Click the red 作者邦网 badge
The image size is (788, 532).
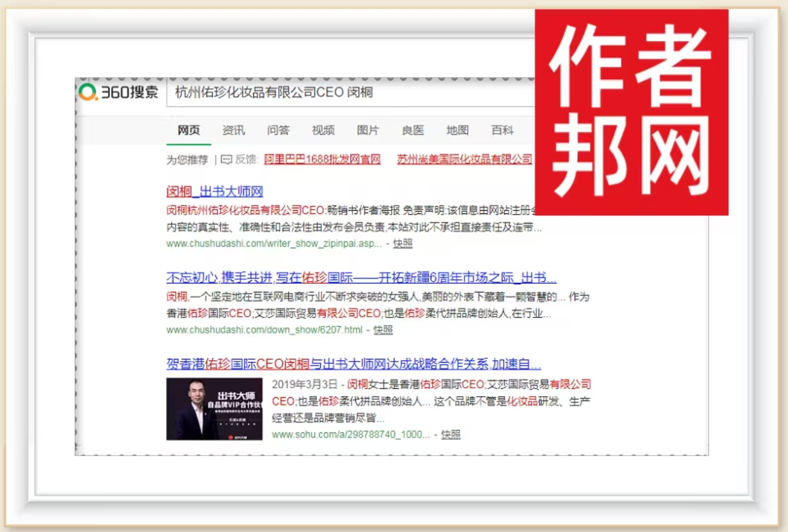pos(631,112)
